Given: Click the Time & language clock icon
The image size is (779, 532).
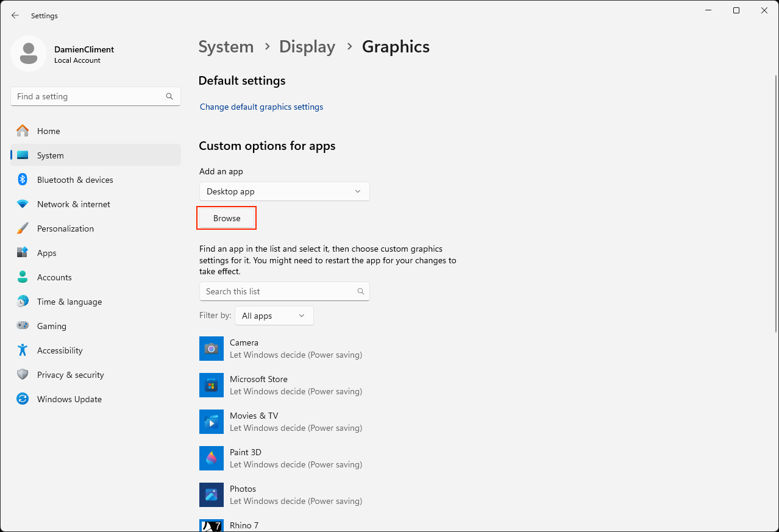Looking at the screenshot, I should coord(23,302).
